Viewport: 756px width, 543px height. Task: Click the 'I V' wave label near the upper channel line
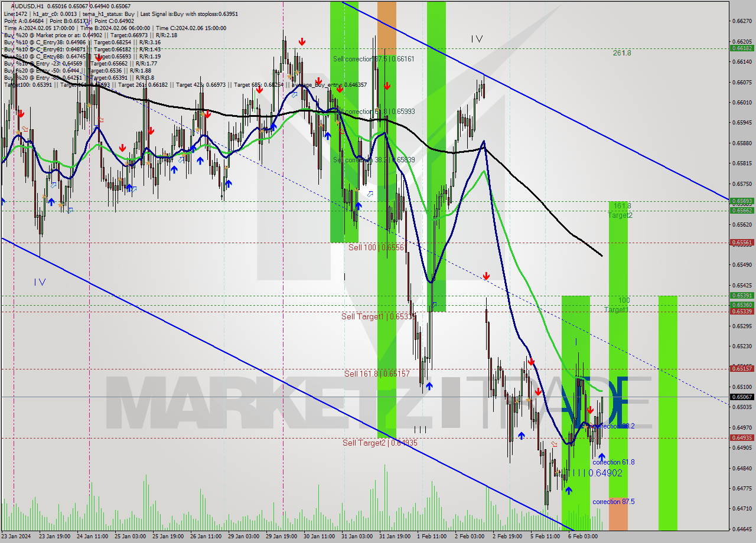477,39
